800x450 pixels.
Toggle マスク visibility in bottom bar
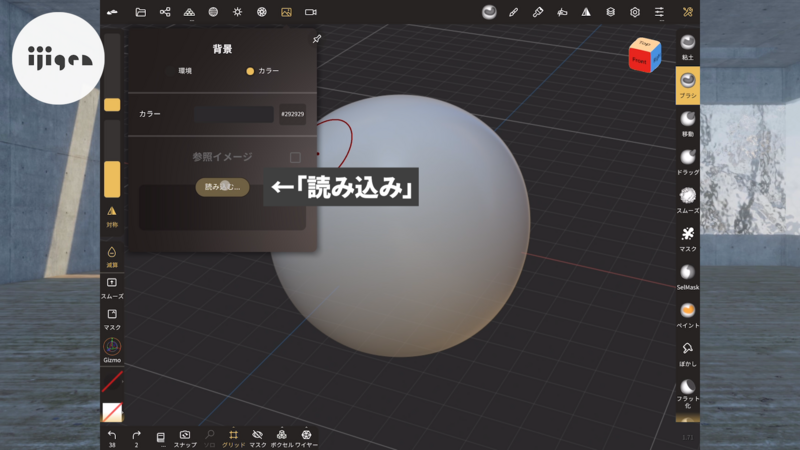(x=258, y=438)
